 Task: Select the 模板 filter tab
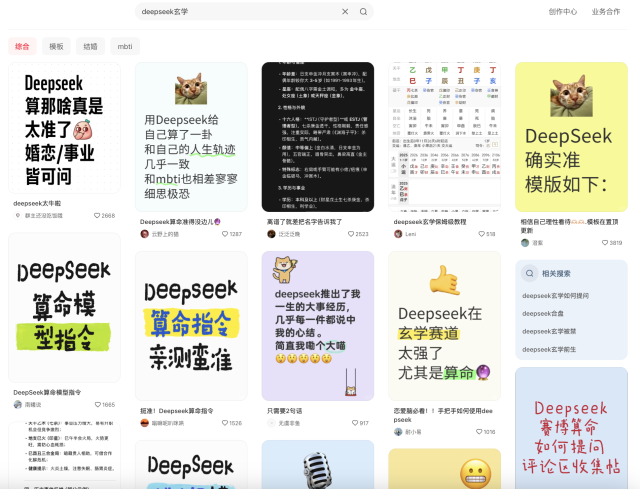click(56, 47)
